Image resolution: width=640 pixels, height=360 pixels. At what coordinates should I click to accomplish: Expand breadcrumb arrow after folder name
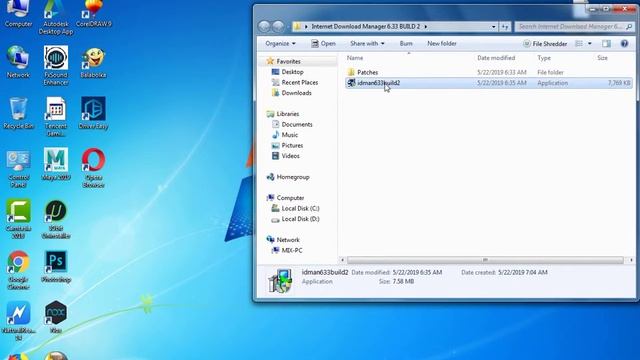pos(426,27)
